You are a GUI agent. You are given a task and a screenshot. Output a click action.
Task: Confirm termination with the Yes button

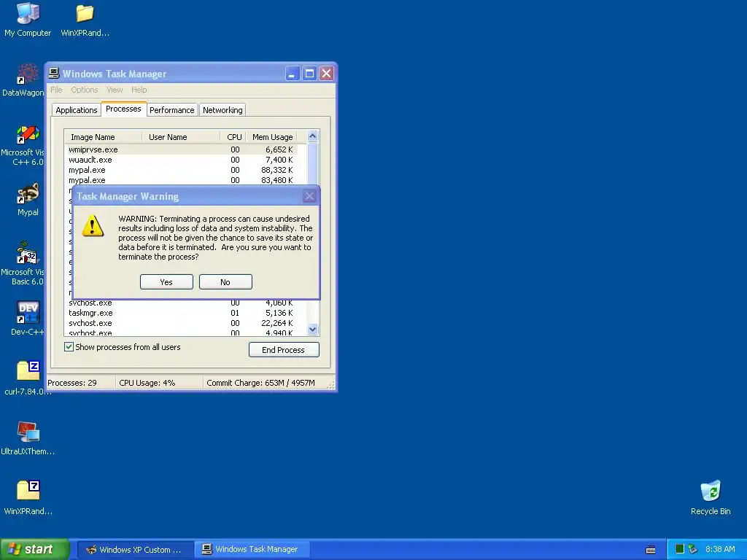tap(166, 282)
